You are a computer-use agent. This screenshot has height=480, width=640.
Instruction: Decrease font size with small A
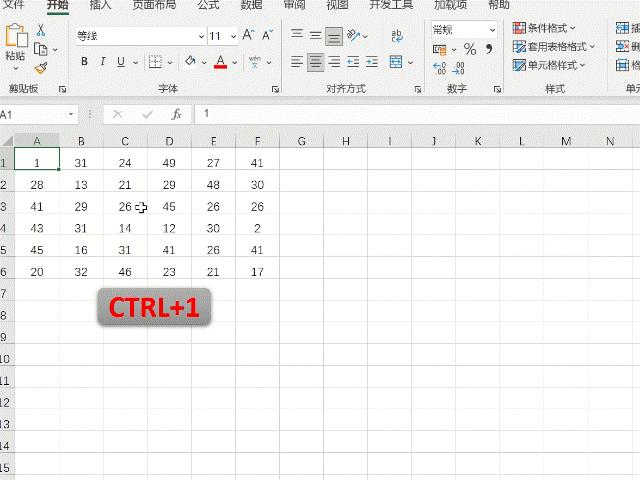pyautogui.click(x=267, y=35)
